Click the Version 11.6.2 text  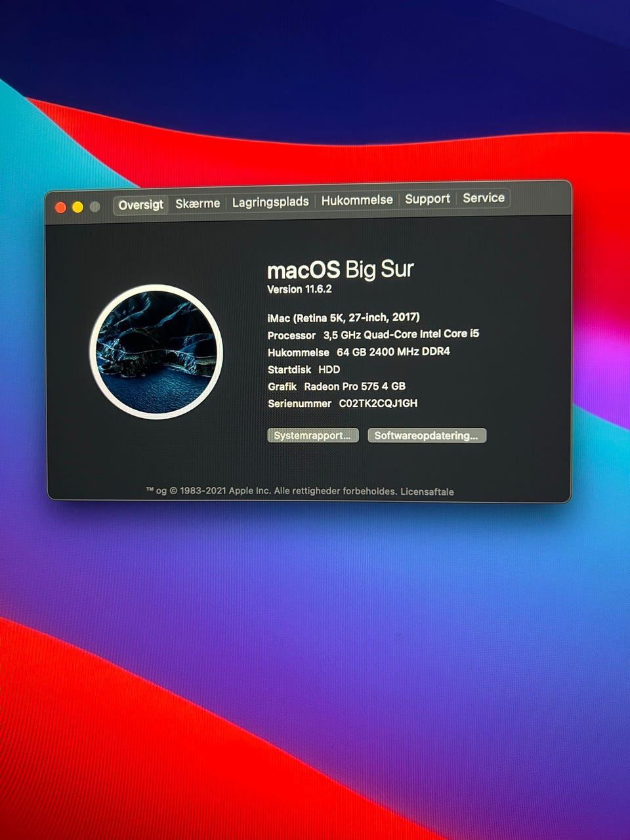tap(299, 289)
